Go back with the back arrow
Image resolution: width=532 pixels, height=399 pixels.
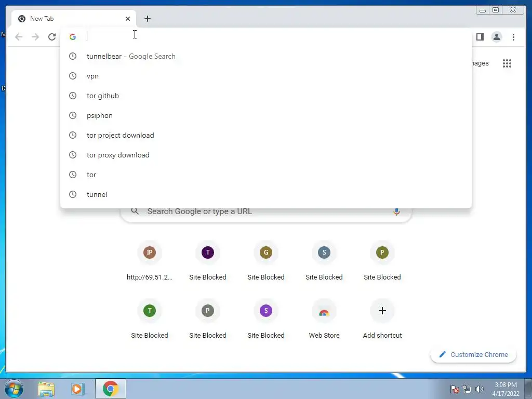(x=19, y=37)
